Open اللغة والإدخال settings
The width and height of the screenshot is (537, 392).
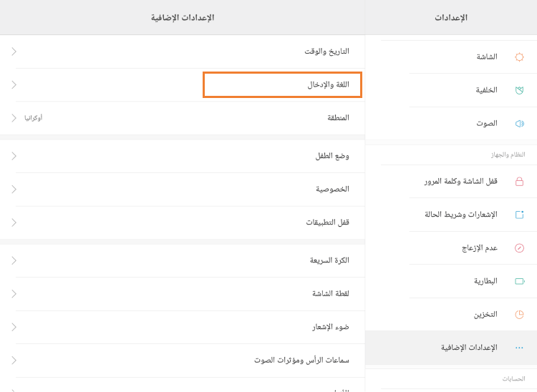click(x=183, y=84)
